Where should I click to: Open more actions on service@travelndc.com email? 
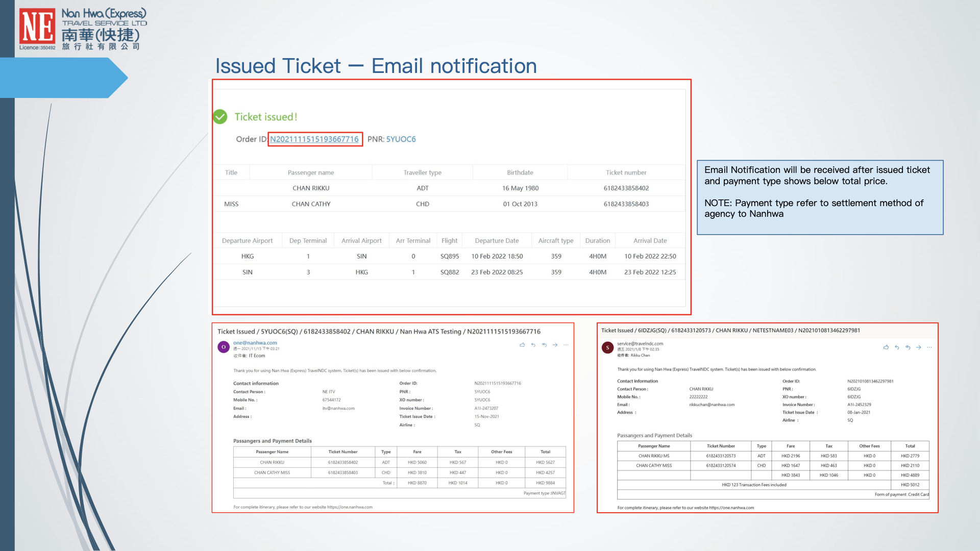pyautogui.click(x=929, y=347)
